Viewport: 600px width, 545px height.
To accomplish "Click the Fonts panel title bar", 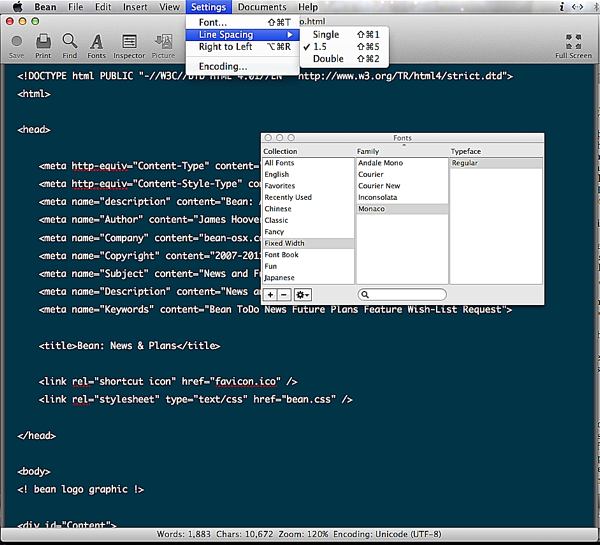I will (402, 137).
